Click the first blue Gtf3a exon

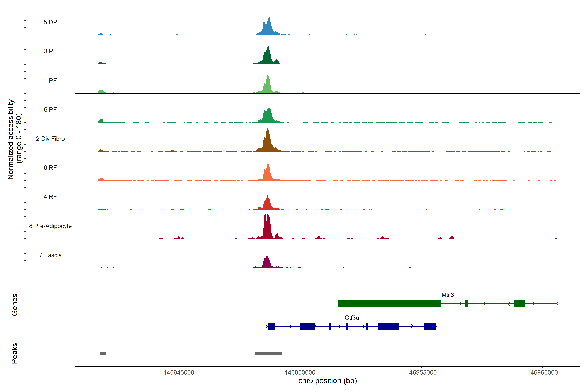coord(271,326)
